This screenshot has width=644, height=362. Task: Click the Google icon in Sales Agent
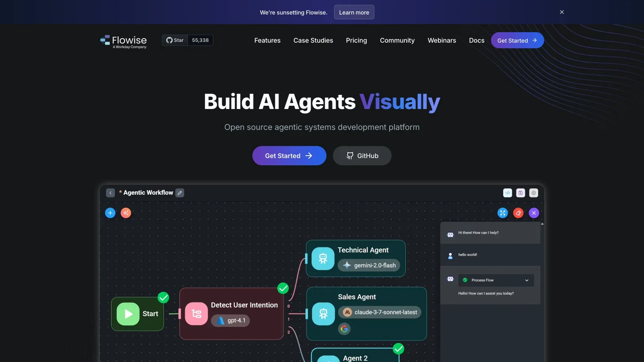344,329
